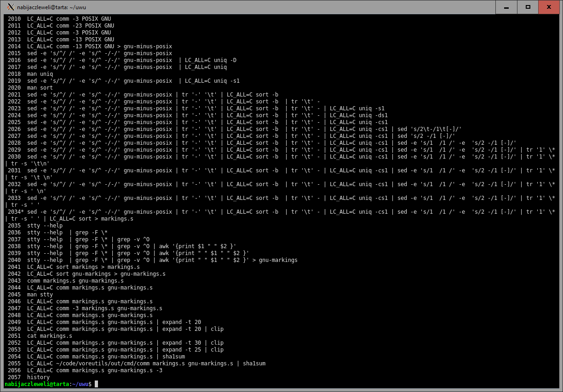Screen dimensions: 563x392
Task: Click history entry 2057 history
Action: coord(38,377)
